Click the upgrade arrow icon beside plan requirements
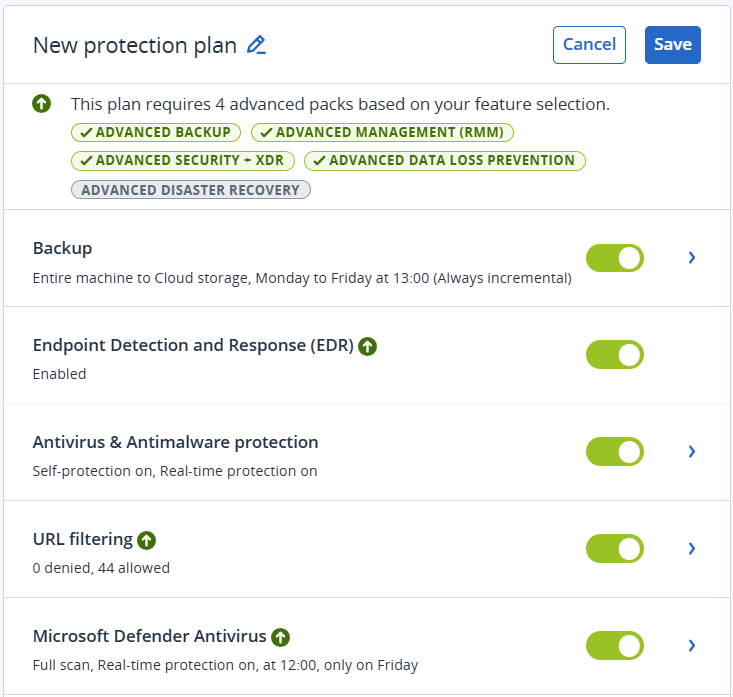Viewport: 733px width, 697px height. click(x=41, y=104)
